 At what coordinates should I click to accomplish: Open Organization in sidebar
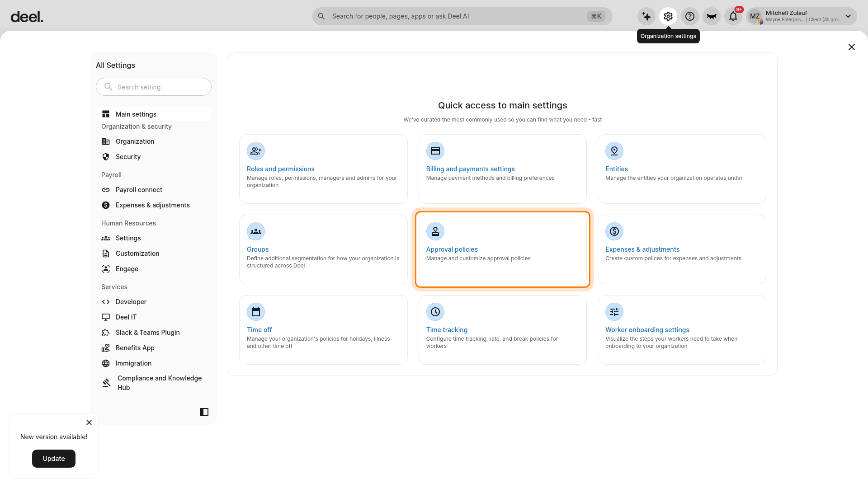point(154,141)
